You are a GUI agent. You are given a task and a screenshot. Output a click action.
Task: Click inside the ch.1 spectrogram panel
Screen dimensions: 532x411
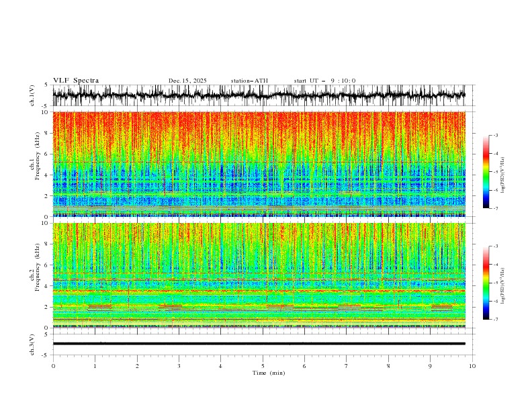[259, 164]
